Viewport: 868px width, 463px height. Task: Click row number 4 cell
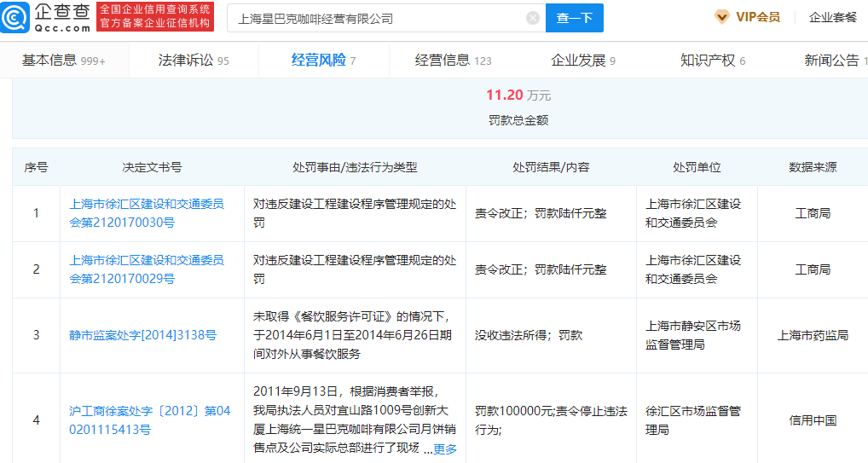pyautogui.click(x=36, y=420)
